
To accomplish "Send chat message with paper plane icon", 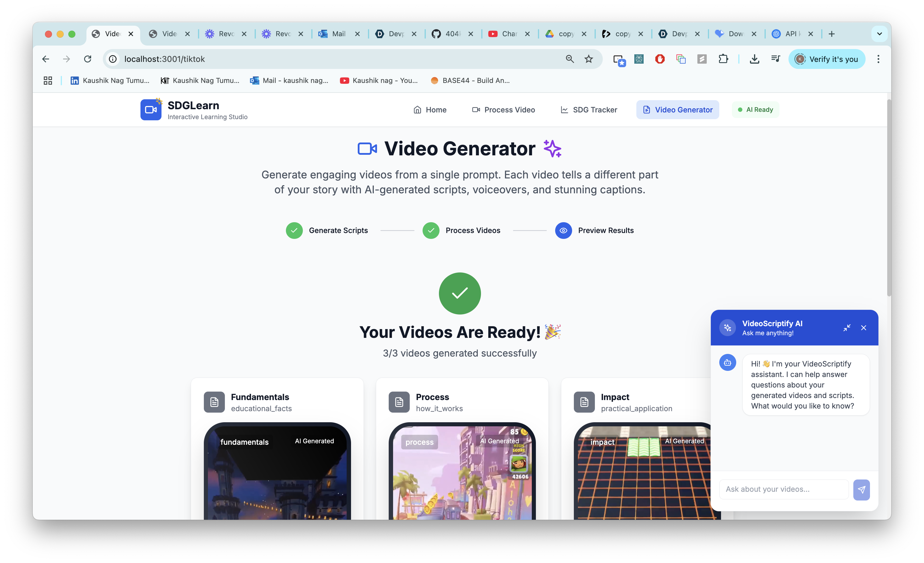I will [861, 489].
